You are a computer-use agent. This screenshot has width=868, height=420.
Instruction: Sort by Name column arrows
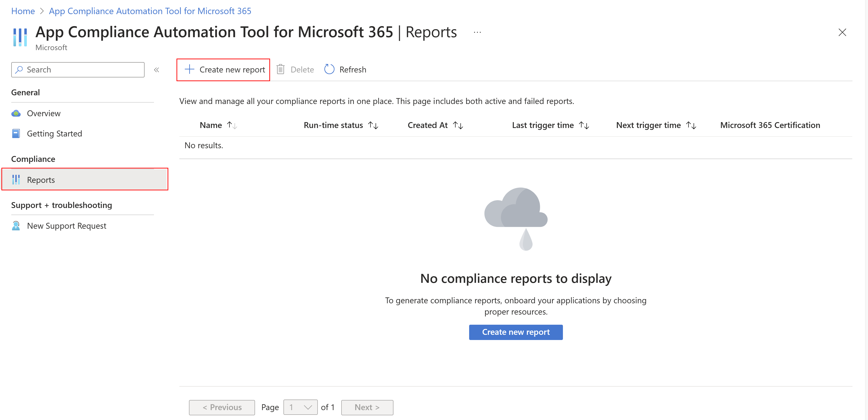(232, 125)
